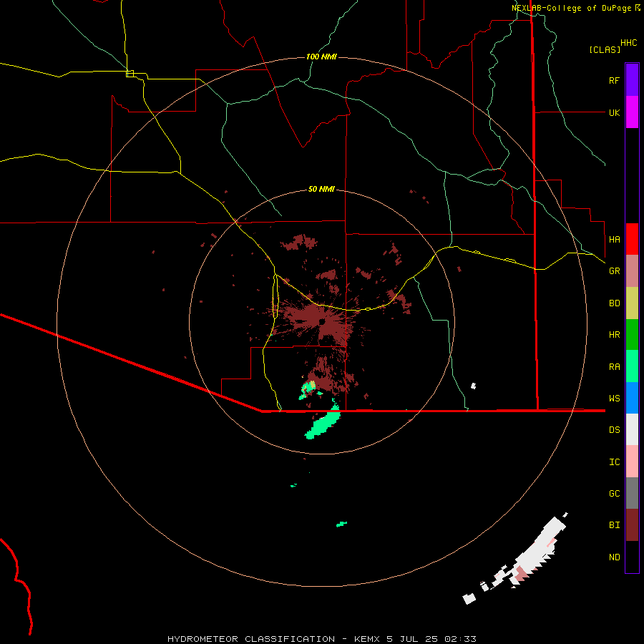The image size is (644, 644).
Task: Click the brown biological echo cluster at radar center
Action: click(x=316, y=323)
